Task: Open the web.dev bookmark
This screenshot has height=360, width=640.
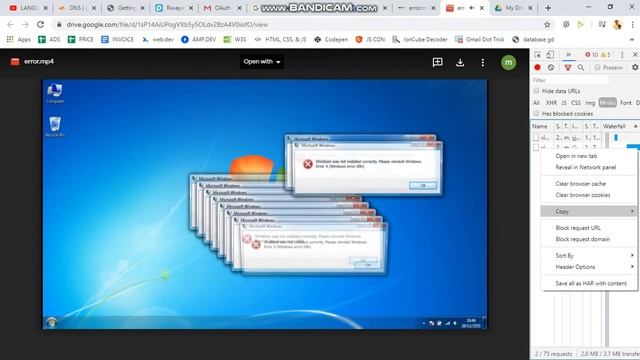Action: (x=158, y=40)
